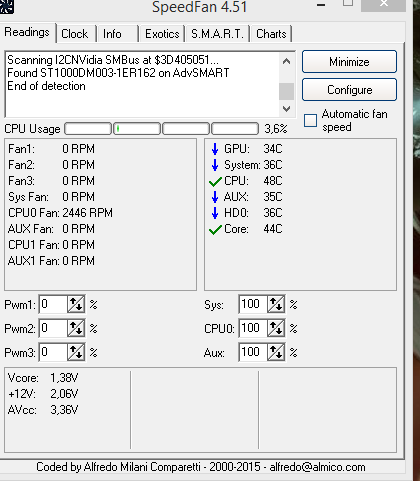The height and width of the screenshot is (481, 420).
Task: Focus the Pwm1 percentage field
Action: [x=53, y=304]
